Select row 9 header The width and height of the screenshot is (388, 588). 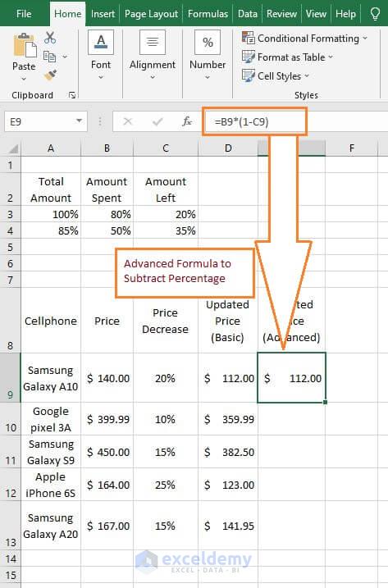11,377
